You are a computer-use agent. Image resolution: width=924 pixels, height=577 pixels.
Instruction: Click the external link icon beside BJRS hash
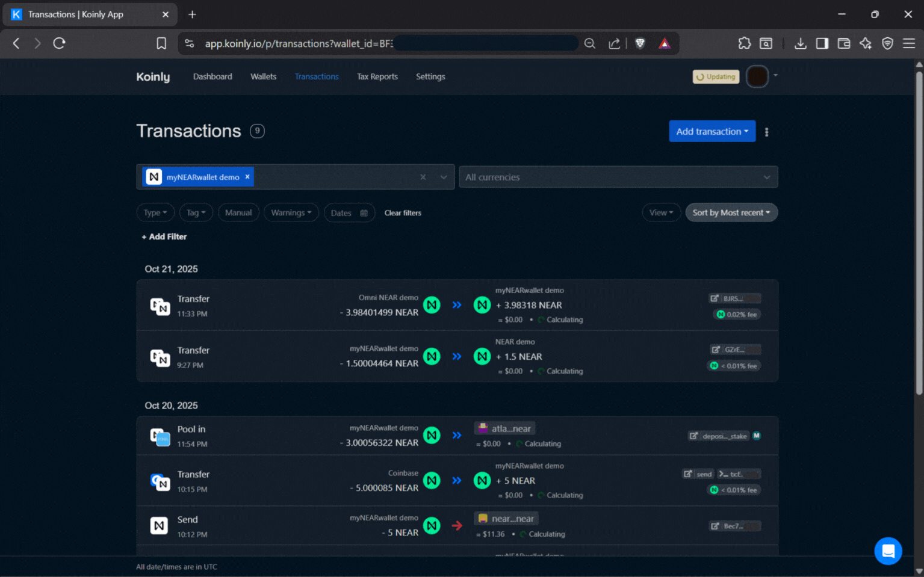pyautogui.click(x=716, y=298)
